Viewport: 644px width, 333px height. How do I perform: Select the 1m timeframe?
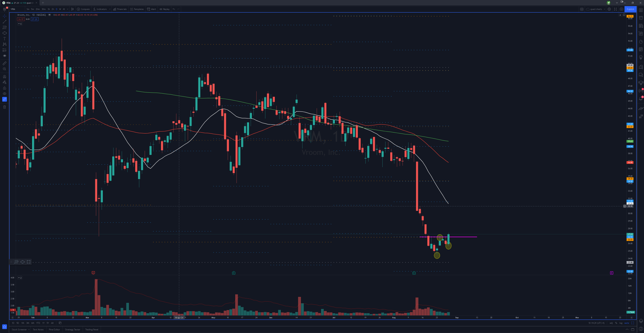coord(28,9)
